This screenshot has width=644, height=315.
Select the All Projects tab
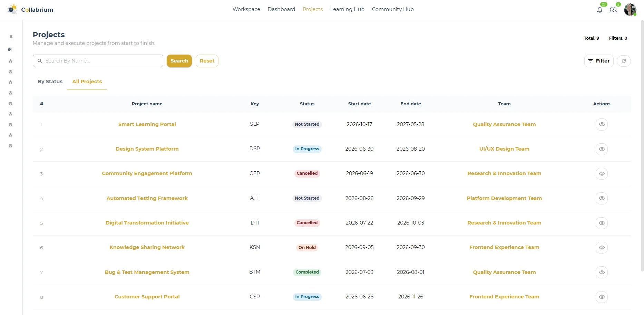click(x=87, y=82)
